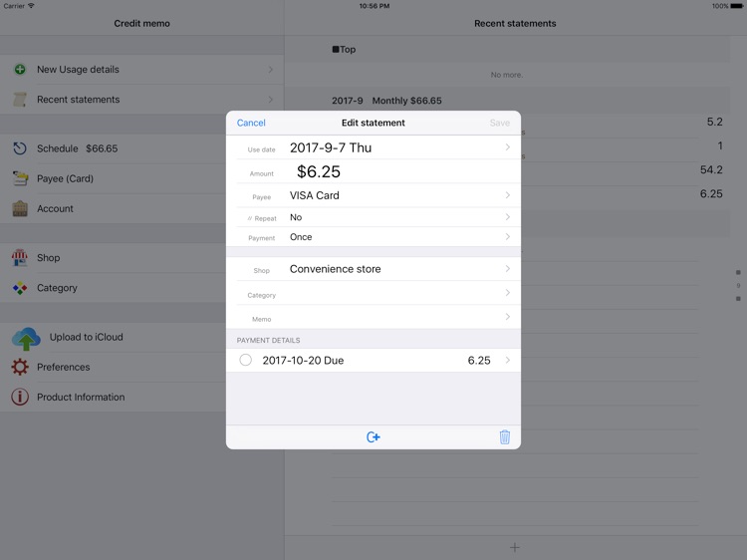Viewport: 747px width, 560px height.
Task: Tap the trash icon to delete the statement
Action: pos(505,437)
